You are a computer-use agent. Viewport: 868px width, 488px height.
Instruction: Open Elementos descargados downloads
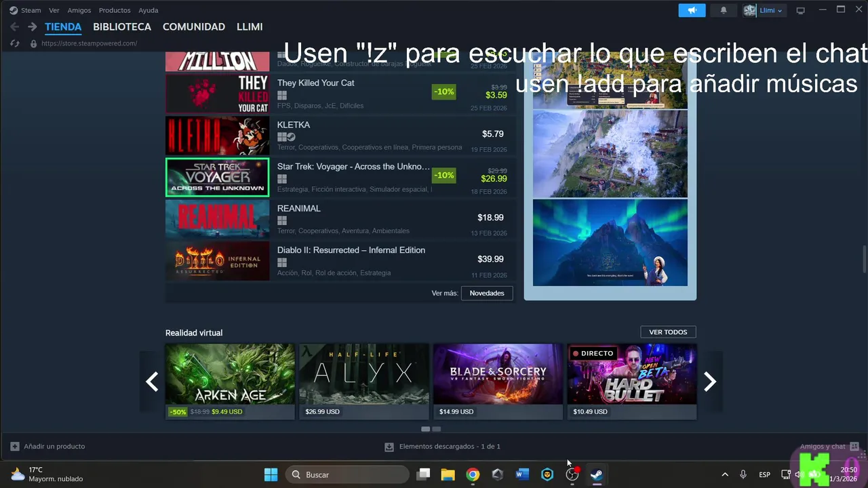click(x=442, y=447)
